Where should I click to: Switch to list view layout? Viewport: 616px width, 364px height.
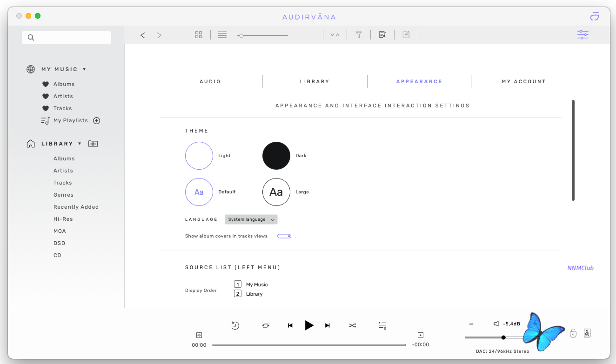[222, 35]
